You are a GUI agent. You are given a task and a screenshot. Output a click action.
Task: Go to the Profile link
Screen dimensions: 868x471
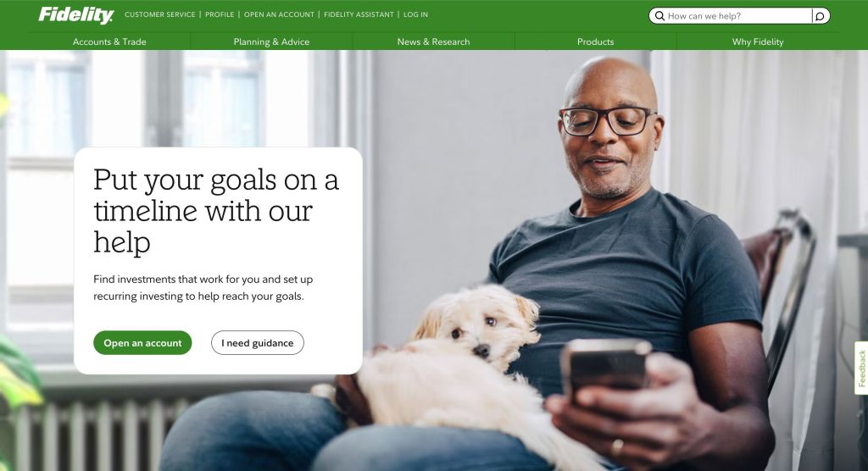coord(220,14)
